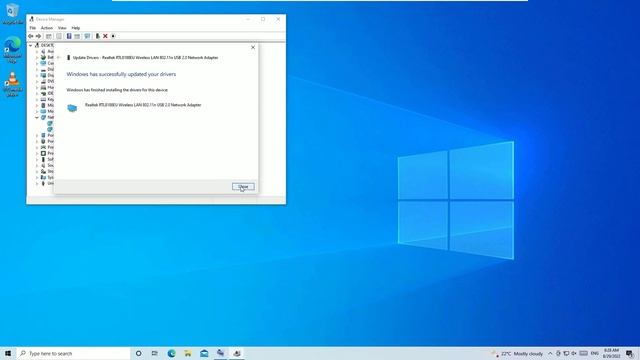Select the Processors category icon in tree
Viewport: 640px width, 360px height.
click(x=43, y=153)
